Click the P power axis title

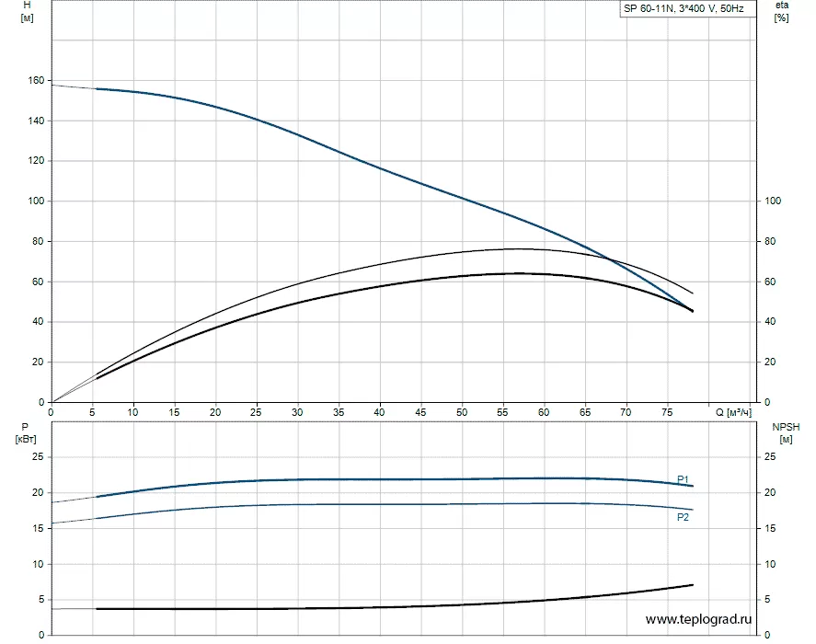tap(26, 433)
